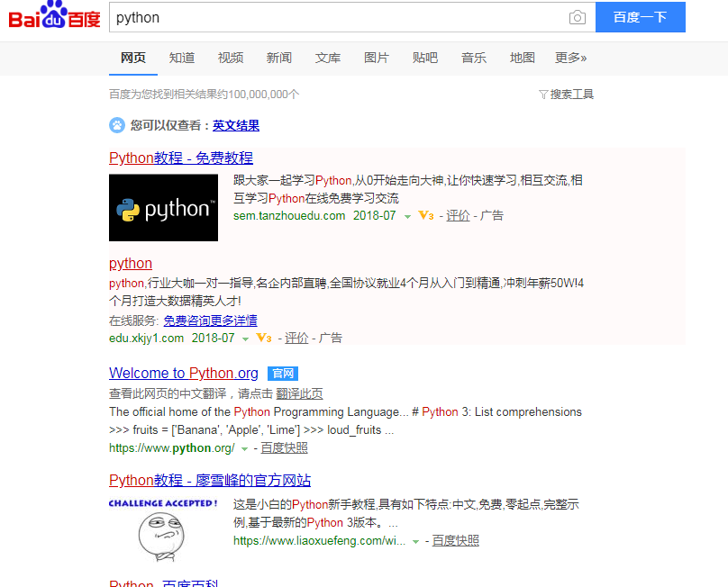Expand dropdown arrow next to www.python.org
The image size is (728, 587).
coord(244,448)
